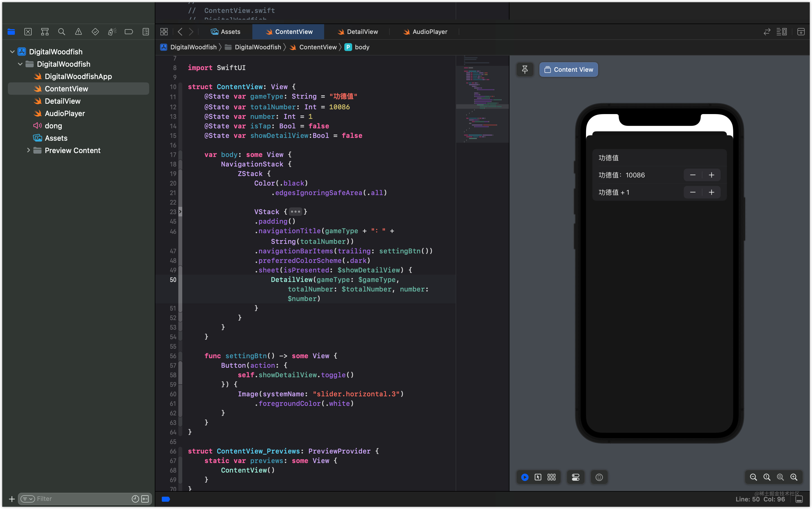Viewport: 812px width, 509px height.
Task: Click the blue debug bar indicator
Action: (x=166, y=499)
